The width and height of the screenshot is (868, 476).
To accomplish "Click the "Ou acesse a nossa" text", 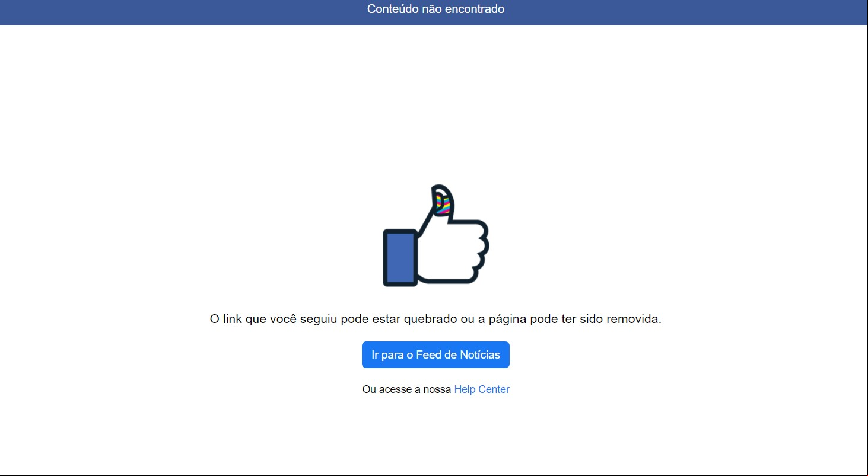I will 406,389.
